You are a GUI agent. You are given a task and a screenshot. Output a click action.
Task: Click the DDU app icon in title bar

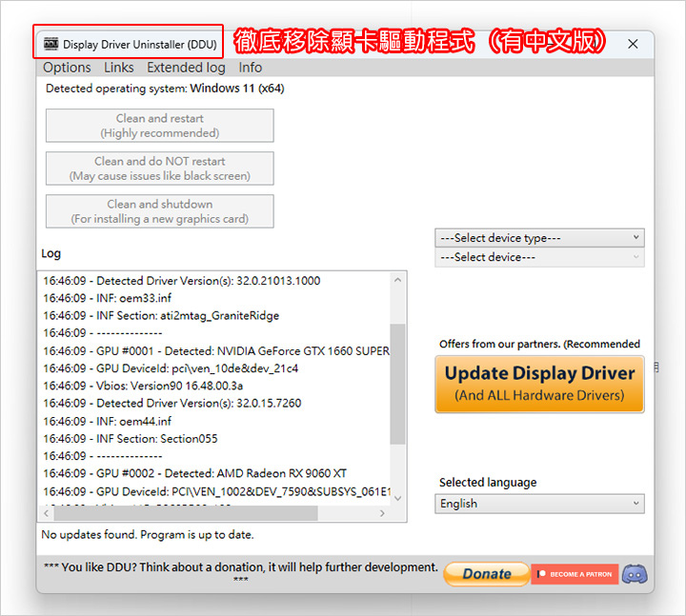(x=50, y=44)
